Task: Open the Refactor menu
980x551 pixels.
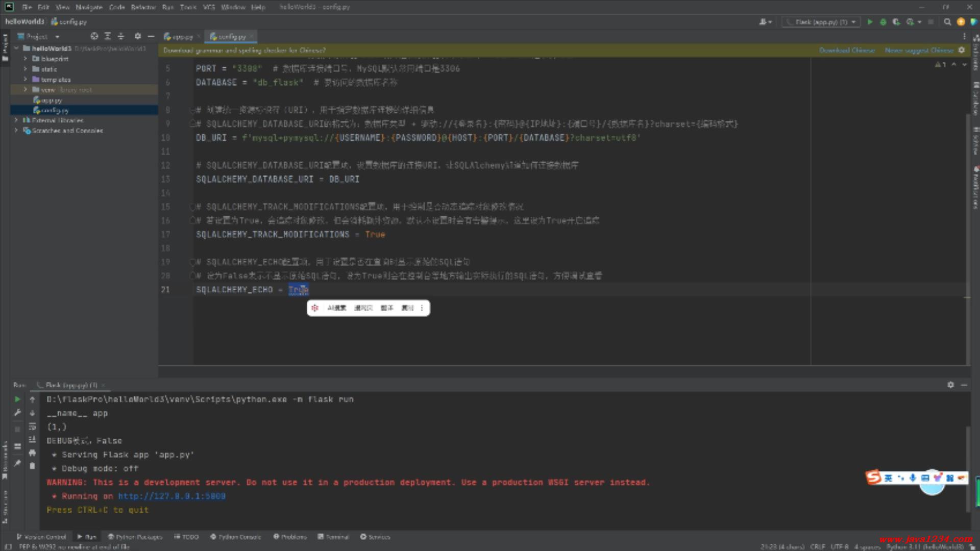Action: click(143, 7)
